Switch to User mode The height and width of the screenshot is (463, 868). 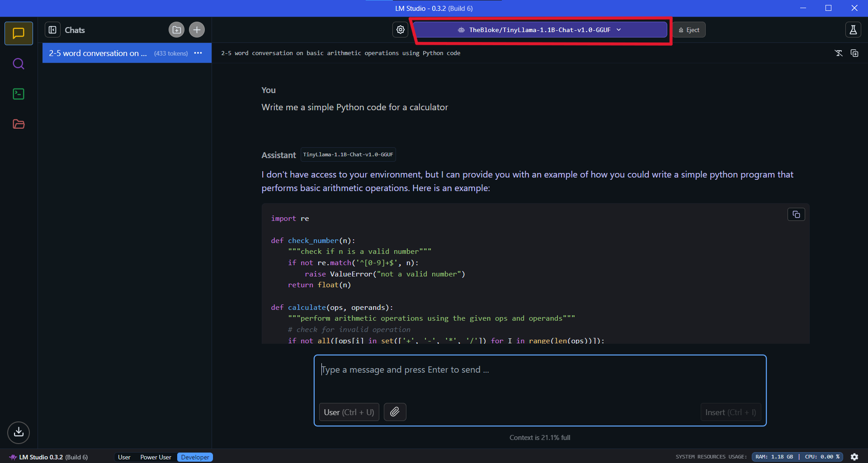click(x=124, y=457)
